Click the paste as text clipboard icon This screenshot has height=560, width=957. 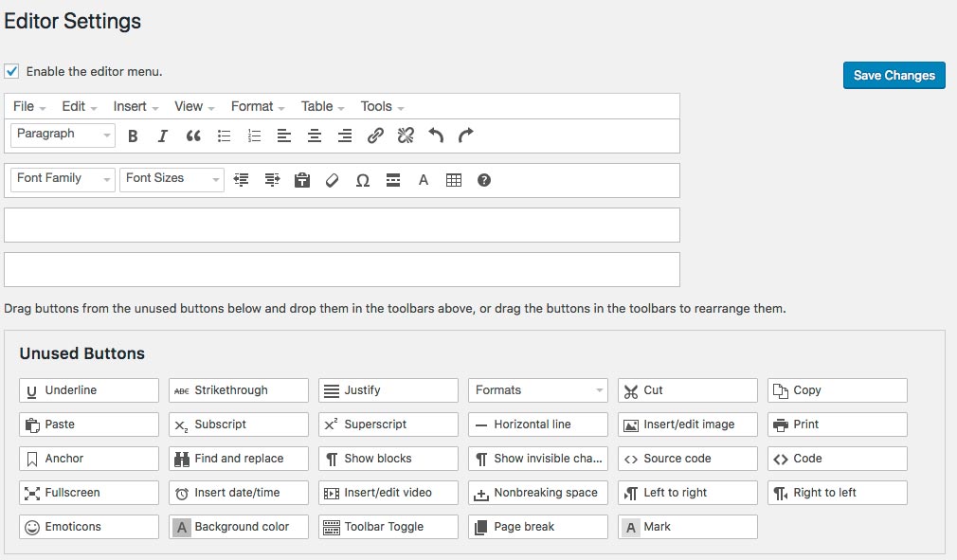pyautogui.click(x=302, y=180)
